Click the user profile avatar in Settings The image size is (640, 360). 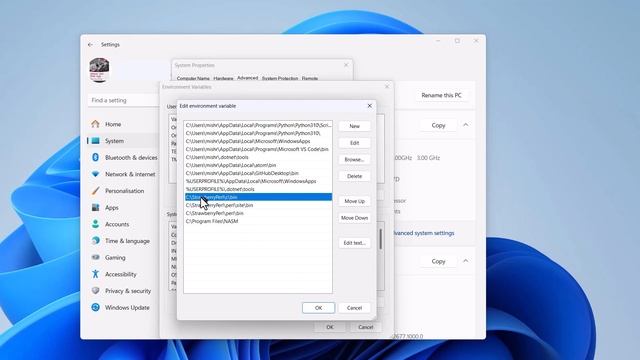click(x=99, y=70)
